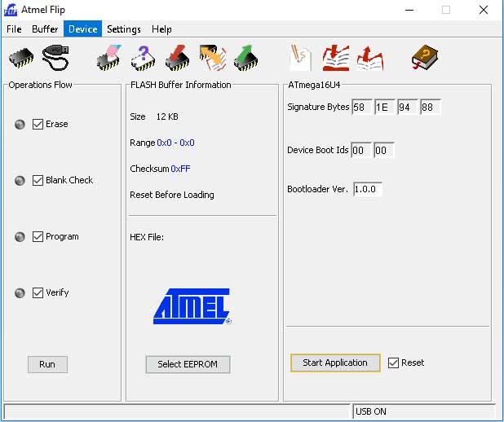Viewport: 504px width, 422px height.
Task: Open the Help menu
Action: (161, 29)
